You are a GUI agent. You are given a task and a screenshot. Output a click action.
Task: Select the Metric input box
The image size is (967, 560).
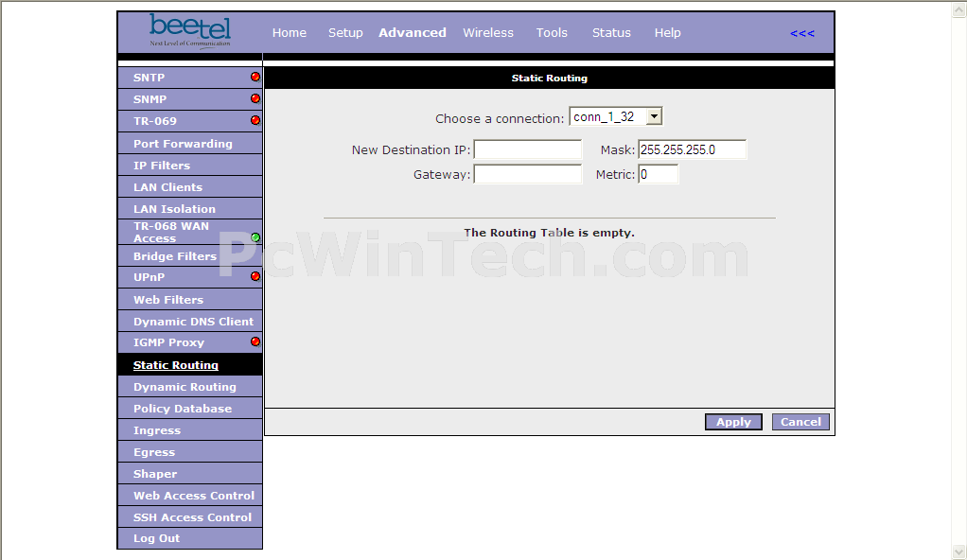point(658,175)
